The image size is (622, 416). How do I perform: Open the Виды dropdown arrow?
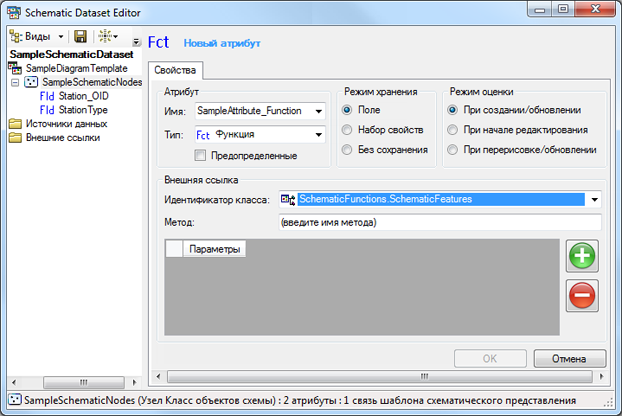click(x=61, y=36)
